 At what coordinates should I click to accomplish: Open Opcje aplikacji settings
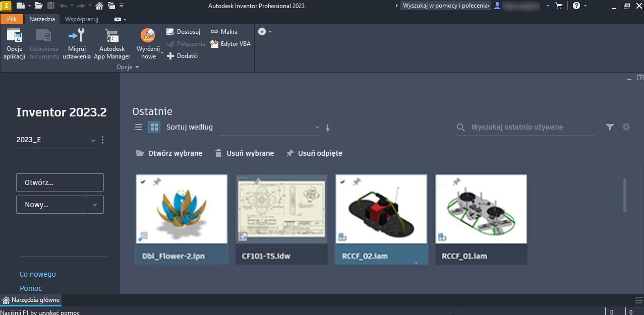(x=14, y=44)
